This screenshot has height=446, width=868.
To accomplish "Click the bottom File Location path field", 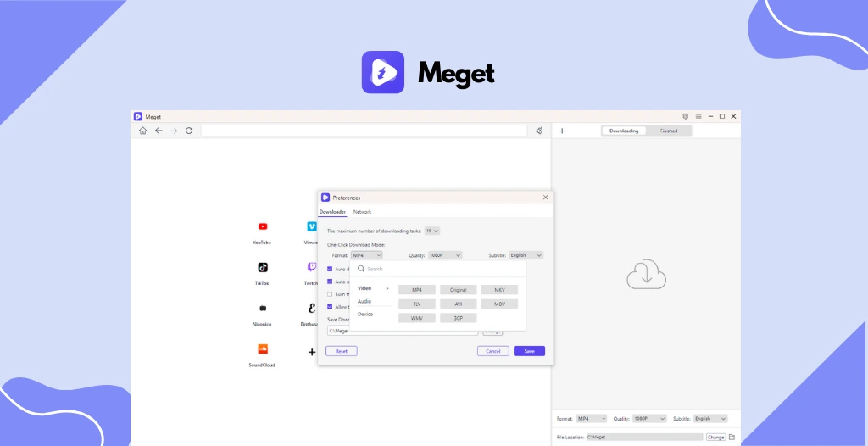I will (x=644, y=438).
